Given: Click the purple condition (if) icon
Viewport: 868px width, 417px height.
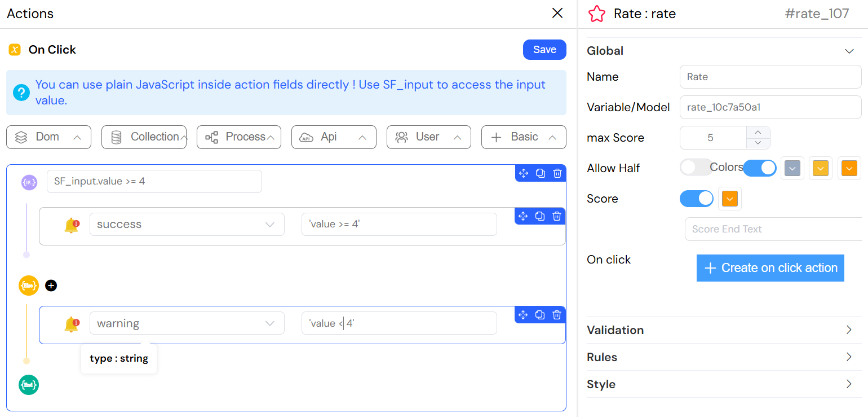Looking at the screenshot, I should 29,182.
